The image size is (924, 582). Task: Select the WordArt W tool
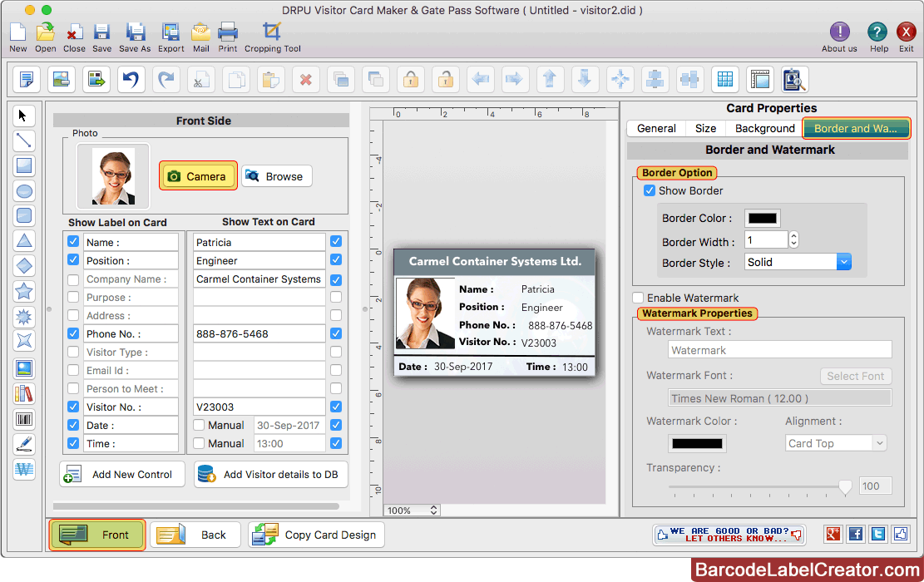point(23,470)
